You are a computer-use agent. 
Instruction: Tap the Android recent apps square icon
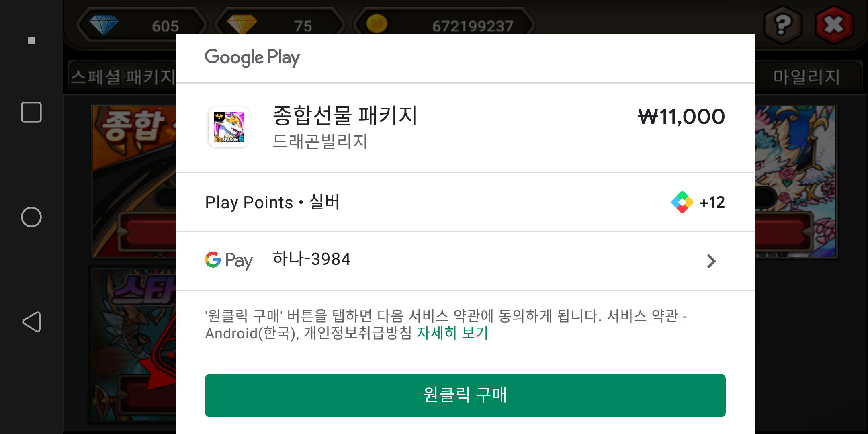coord(31,112)
